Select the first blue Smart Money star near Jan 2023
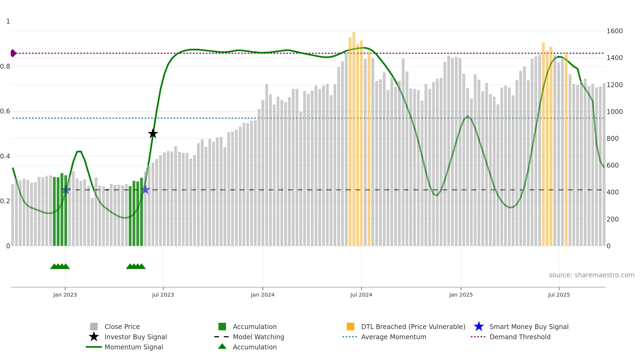This screenshot has height=362, width=644. [x=66, y=190]
